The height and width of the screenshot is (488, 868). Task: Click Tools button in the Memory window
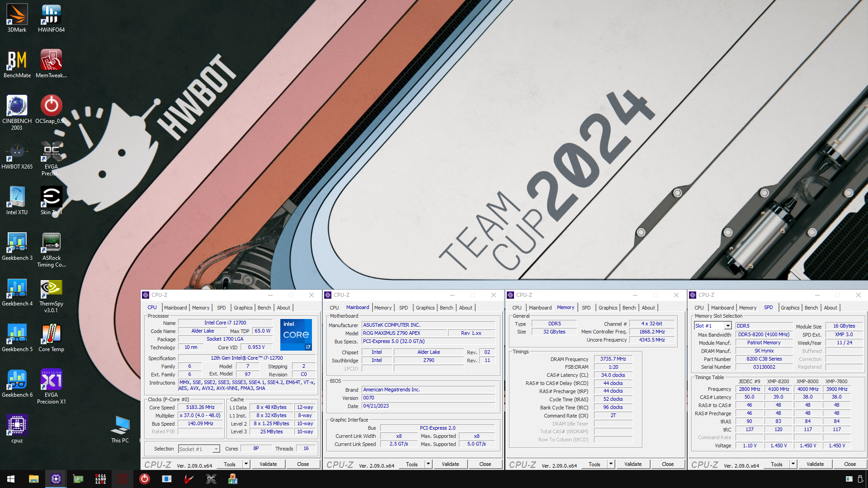pyautogui.click(x=594, y=464)
